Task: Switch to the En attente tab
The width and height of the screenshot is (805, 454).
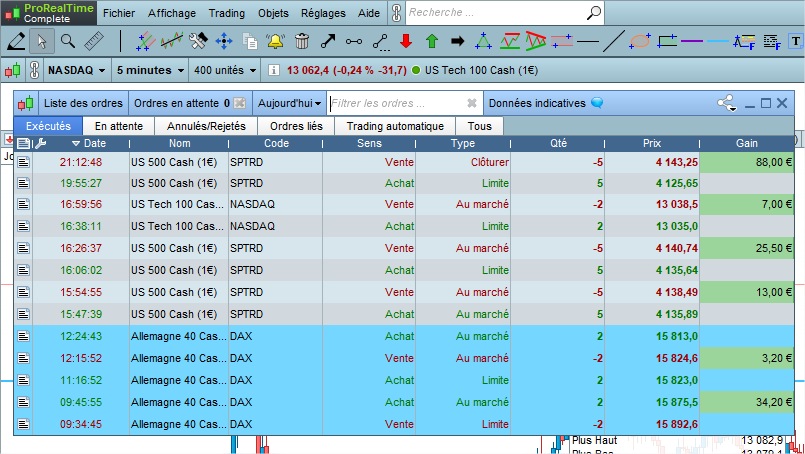Action: coord(119,126)
